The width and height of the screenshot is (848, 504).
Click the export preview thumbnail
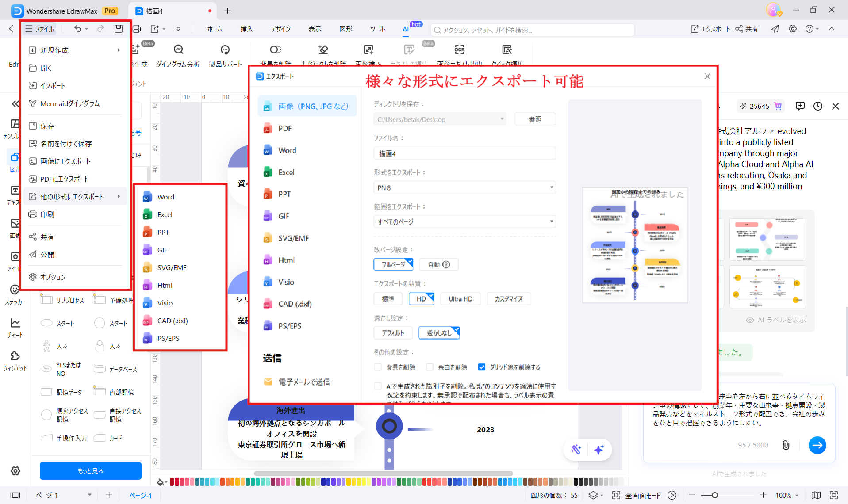tap(635, 245)
